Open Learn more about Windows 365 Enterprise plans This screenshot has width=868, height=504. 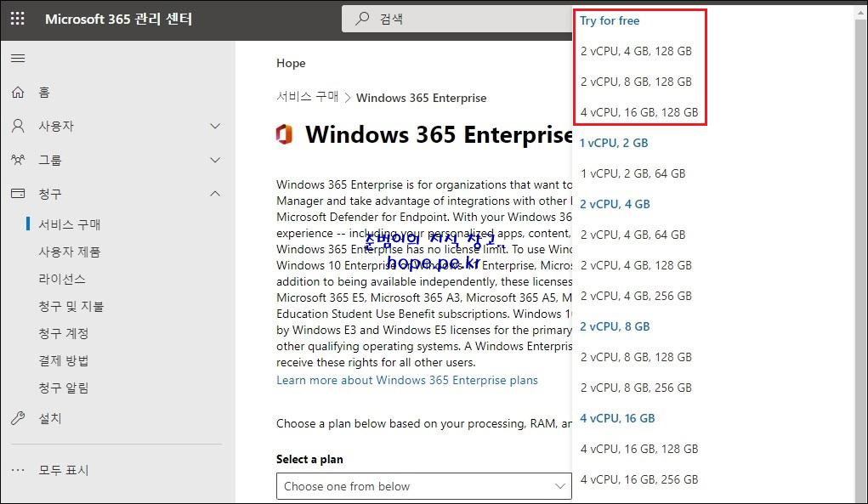pos(407,380)
